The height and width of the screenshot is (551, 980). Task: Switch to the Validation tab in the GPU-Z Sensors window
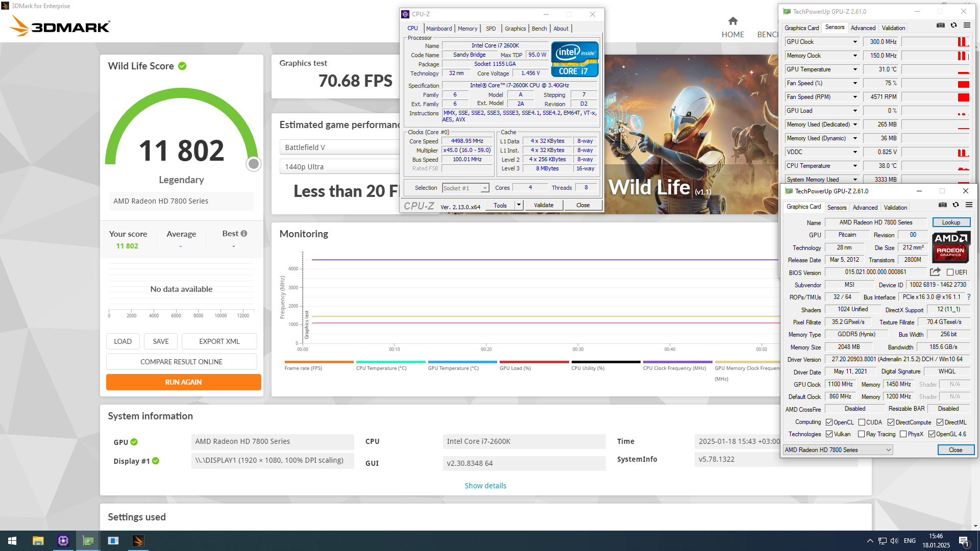(x=893, y=28)
